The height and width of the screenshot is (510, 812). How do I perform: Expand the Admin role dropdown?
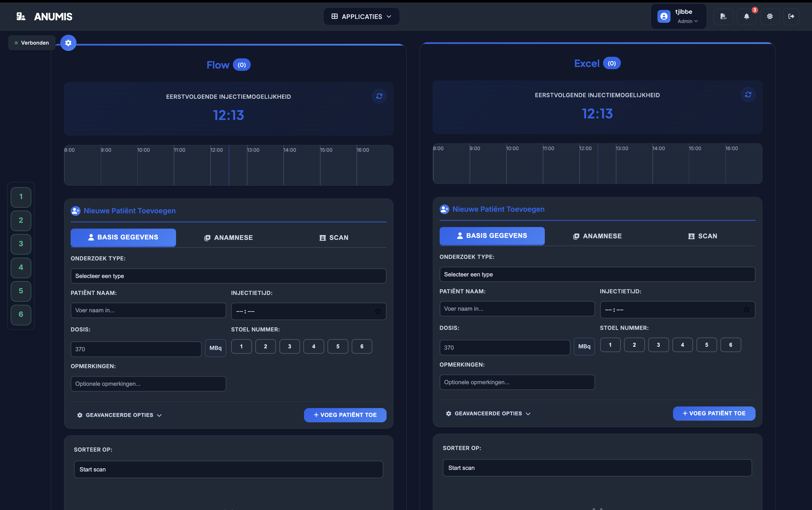(x=688, y=21)
